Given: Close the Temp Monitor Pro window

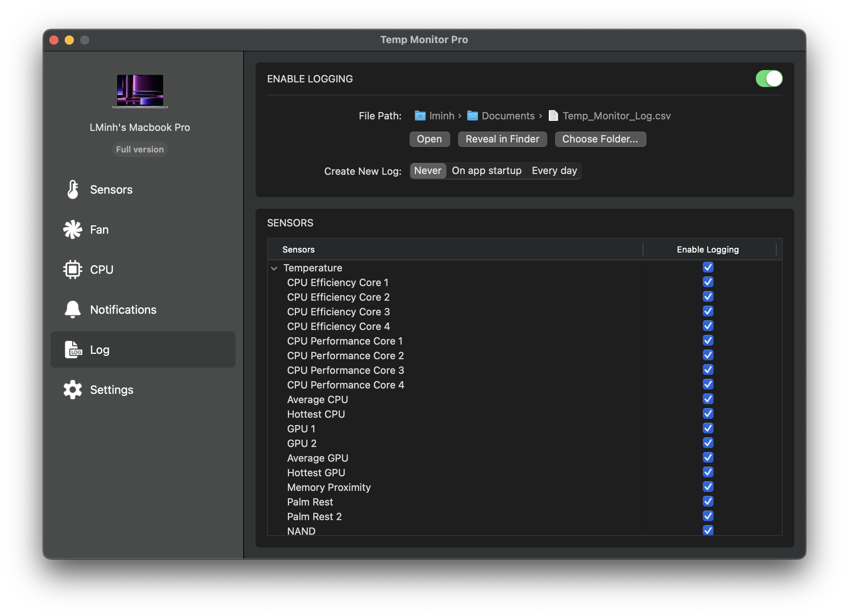Looking at the screenshot, I should tap(54, 40).
